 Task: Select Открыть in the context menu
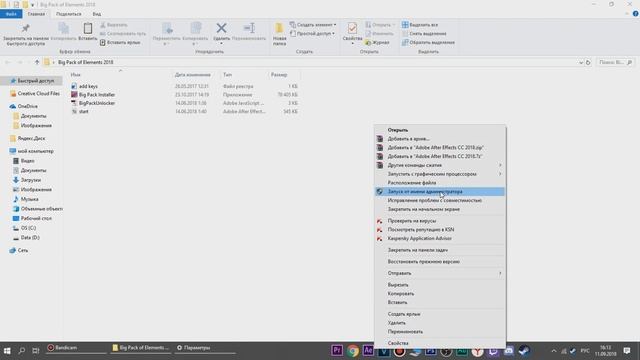click(440, 130)
